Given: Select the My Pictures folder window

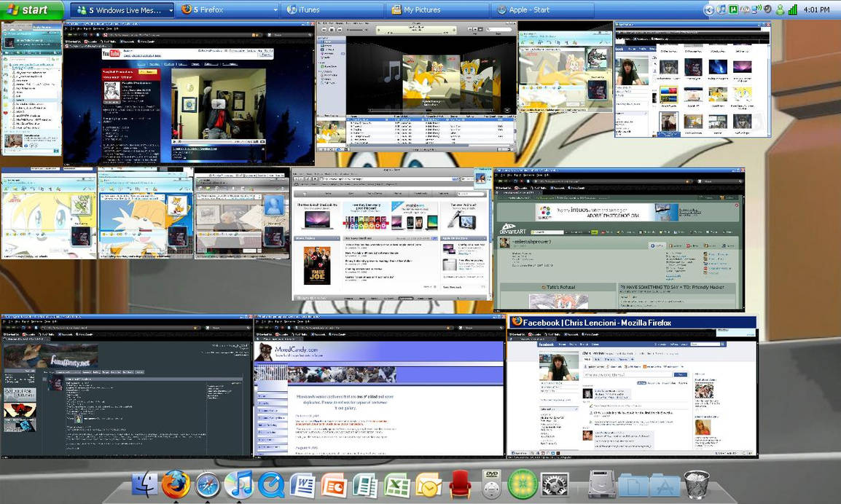Looking at the screenshot, I should coord(692,79).
